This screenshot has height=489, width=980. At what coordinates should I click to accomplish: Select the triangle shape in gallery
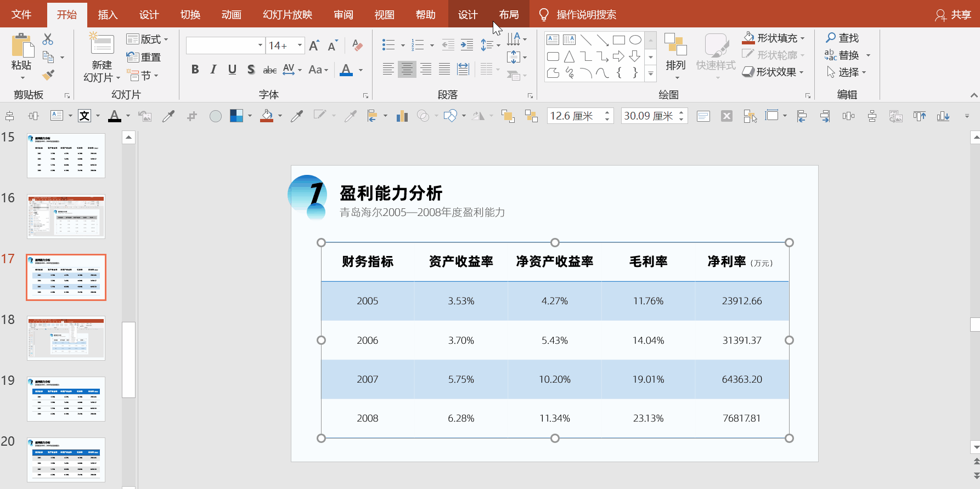tap(570, 56)
